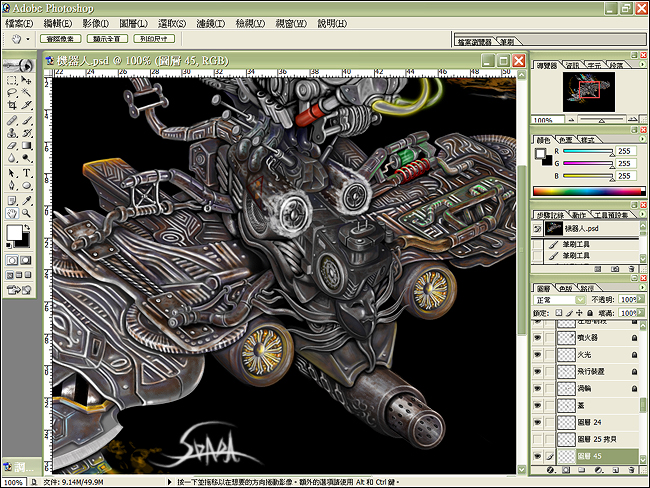This screenshot has width=650, height=488.
Task: Open the 檔案 menu
Action: (19, 24)
